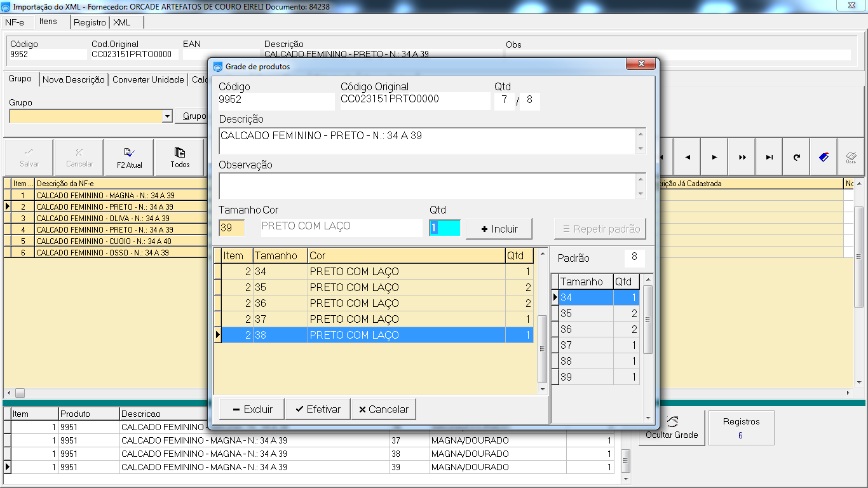Jump forward with the double-arrow button
The height and width of the screenshot is (488, 868).
pyautogui.click(x=742, y=157)
